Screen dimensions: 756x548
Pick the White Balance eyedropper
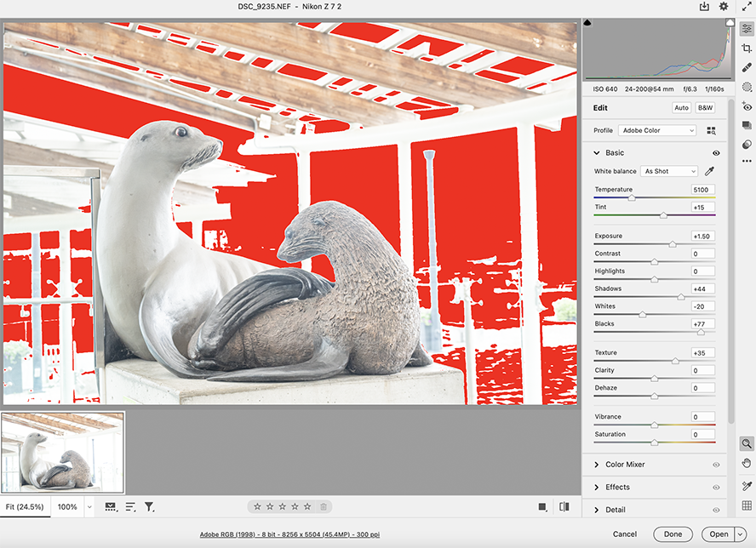coord(709,171)
